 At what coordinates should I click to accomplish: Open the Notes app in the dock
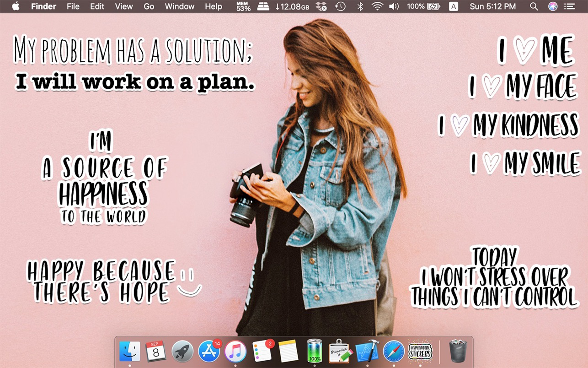pos(288,352)
